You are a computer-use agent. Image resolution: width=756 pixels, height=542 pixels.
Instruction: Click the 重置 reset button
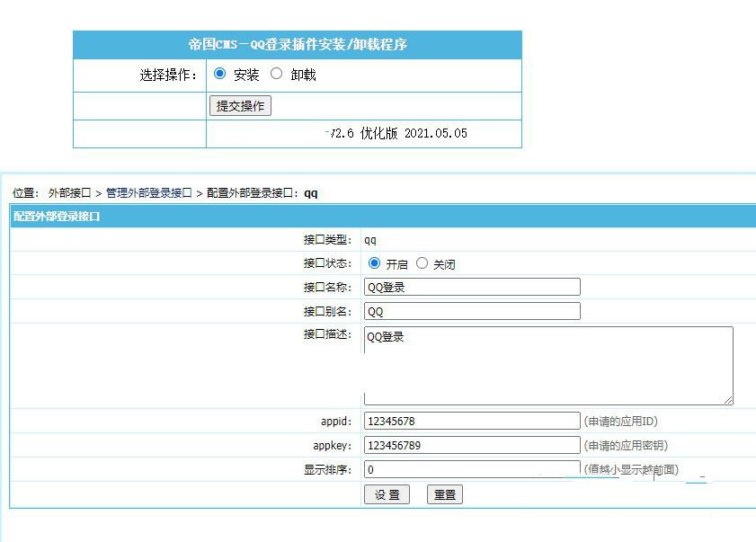(445, 494)
